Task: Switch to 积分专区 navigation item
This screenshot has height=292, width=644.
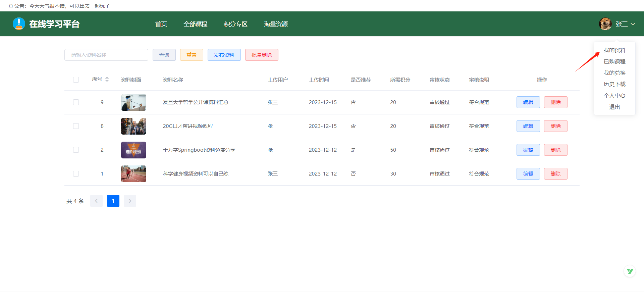Action: point(235,24)
